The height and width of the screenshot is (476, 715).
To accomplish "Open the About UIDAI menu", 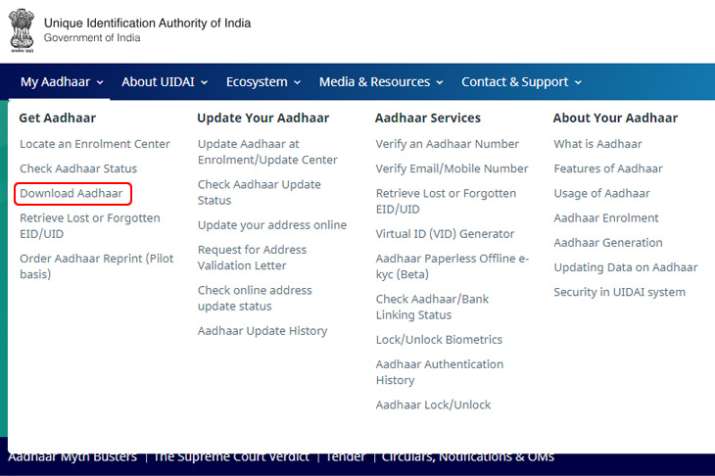I will [x=165, y=82].
